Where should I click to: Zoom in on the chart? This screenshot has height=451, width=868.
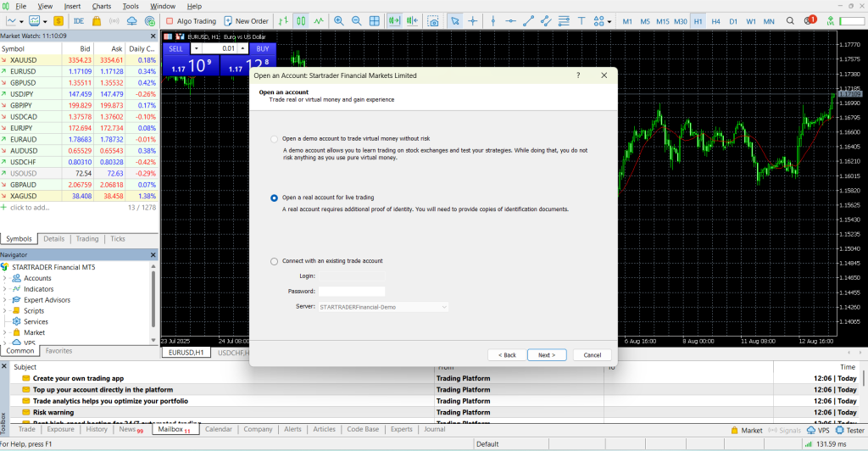tap(338, 21)
